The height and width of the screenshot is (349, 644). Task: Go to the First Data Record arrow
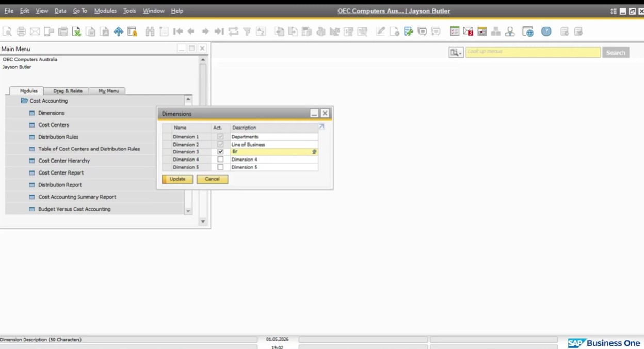(x=178, y=31)
